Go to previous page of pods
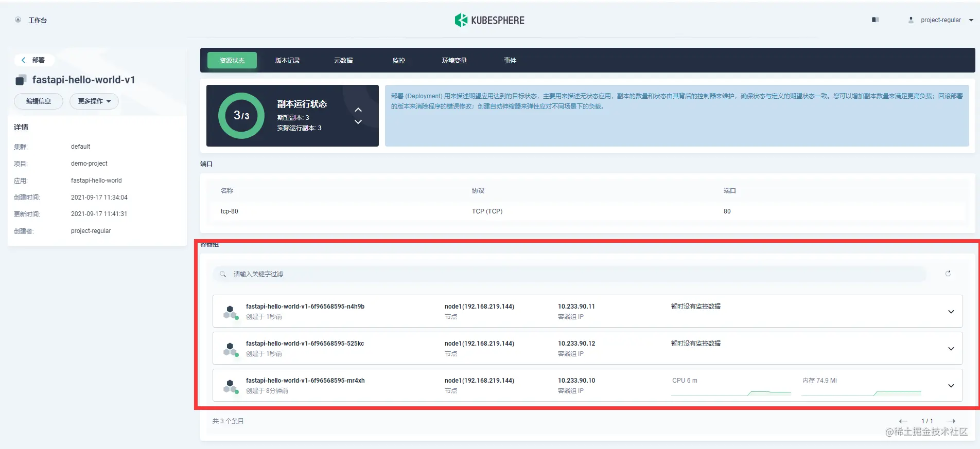Image resolution: width=980 pixels, height=449 pixels. 903,421
